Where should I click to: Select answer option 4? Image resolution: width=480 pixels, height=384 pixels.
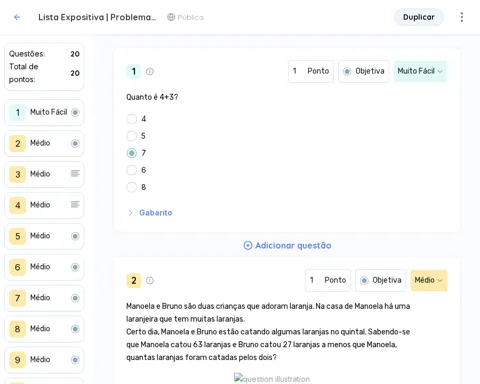132,119
